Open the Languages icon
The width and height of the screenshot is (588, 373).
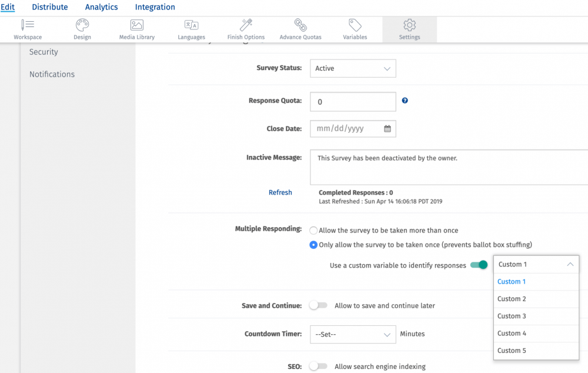click(191, 25)
